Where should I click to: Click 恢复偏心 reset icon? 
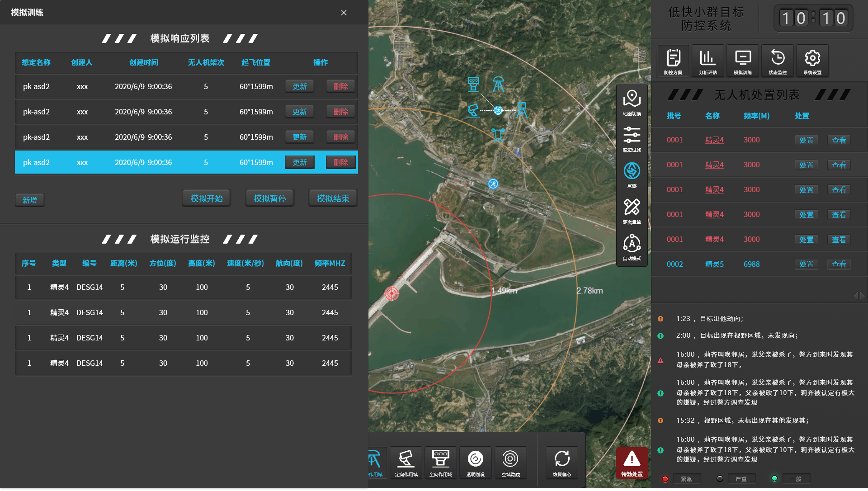pyautogui.click(x=561, y=462)
